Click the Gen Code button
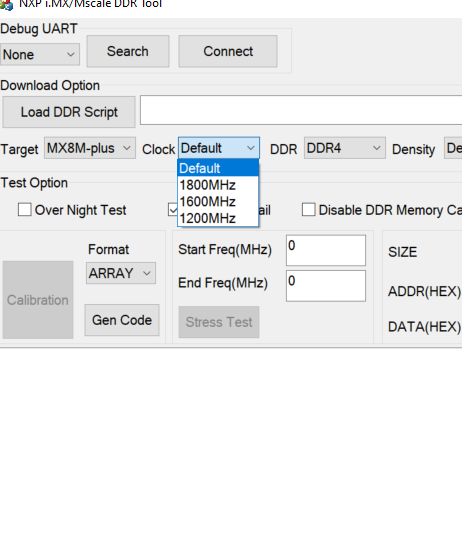This screenshot has height=554, width=462. tap(122, 320)
